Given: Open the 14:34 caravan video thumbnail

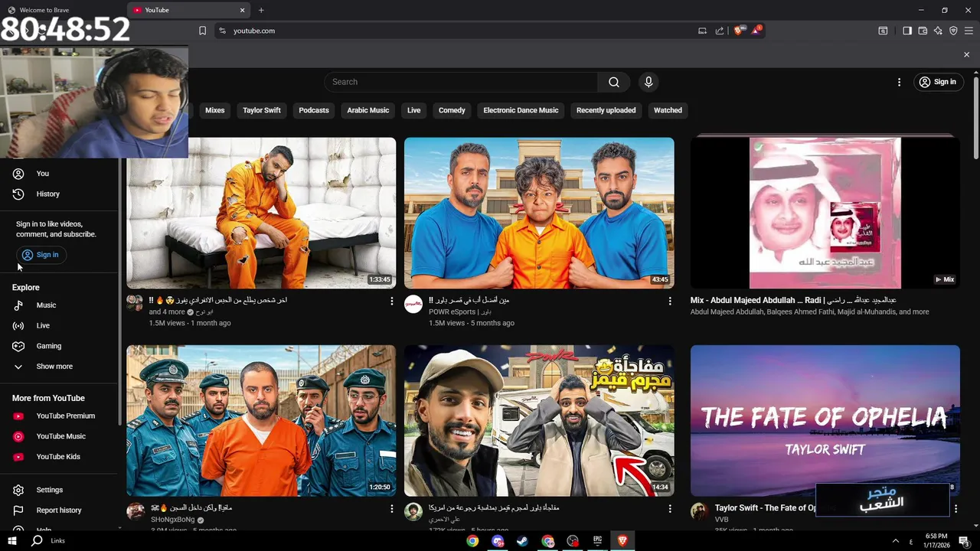Looking at the screenshot, I should coord(539,420).
